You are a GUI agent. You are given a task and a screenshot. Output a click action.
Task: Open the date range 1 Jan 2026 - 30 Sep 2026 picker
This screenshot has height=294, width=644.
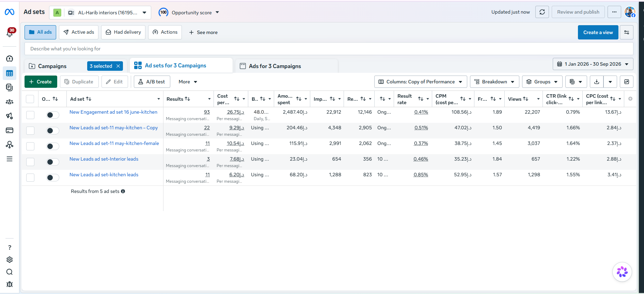[x=593, y=64]
